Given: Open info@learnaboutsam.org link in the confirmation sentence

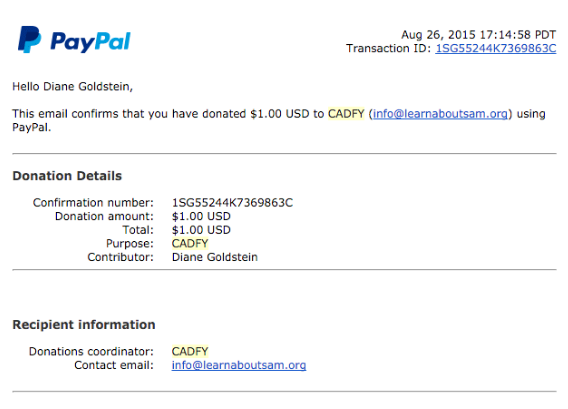Looking at the screenshot, I should (440, 114).
